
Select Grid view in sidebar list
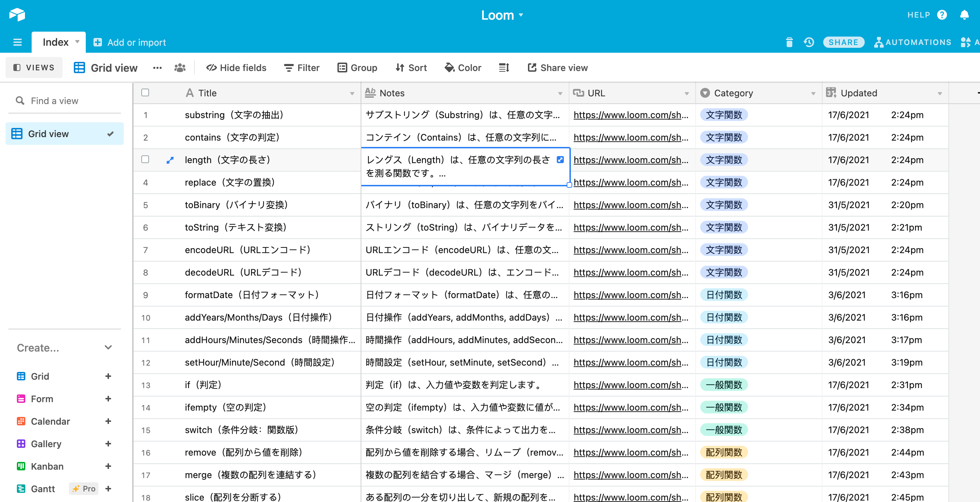click(65, 134)
